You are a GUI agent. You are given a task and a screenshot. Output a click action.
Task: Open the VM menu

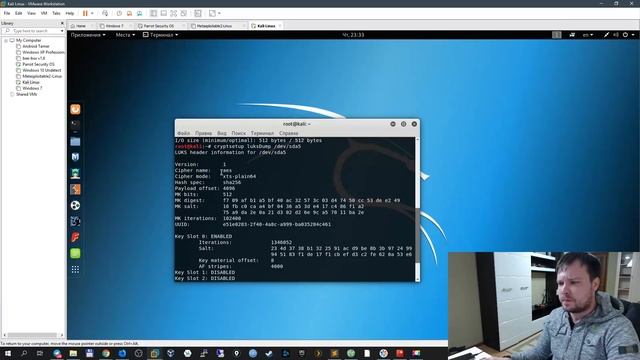click(44, 13)
